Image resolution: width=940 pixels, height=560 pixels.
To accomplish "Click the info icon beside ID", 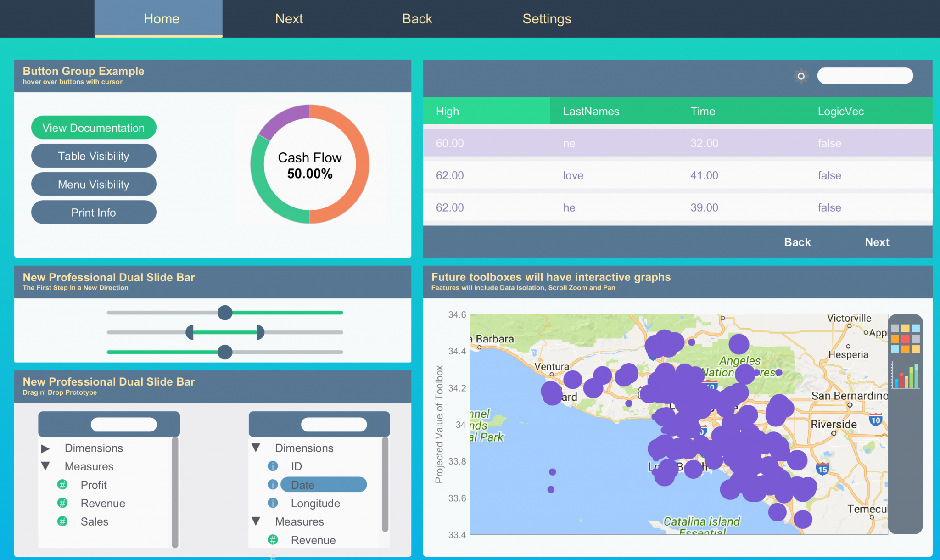I will (x=273, y=466).
